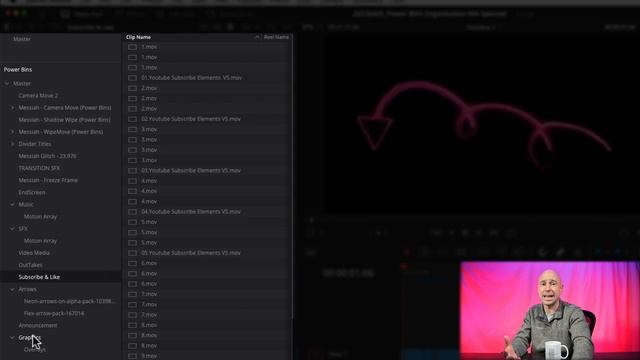Toggle the Clip Name sort arrow
The height and width of the screenshot is (360, 640).
[x=257, y=37]
